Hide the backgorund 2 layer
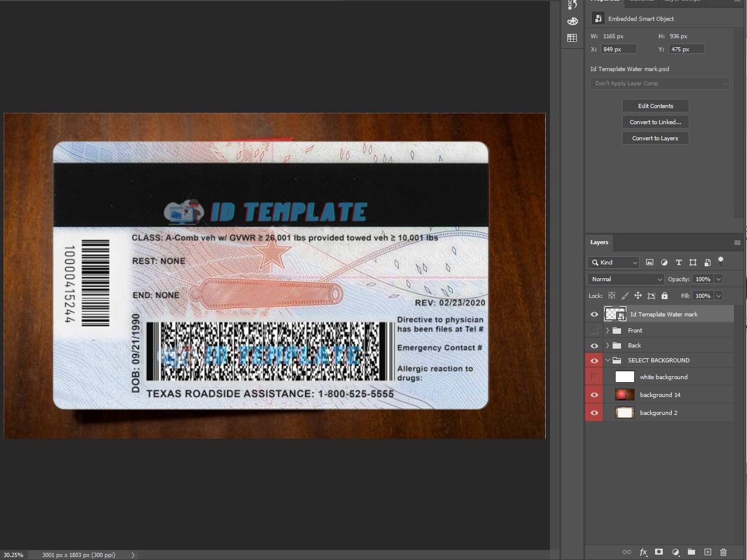Viewport: 747px width, 560px height. [594, 413]
